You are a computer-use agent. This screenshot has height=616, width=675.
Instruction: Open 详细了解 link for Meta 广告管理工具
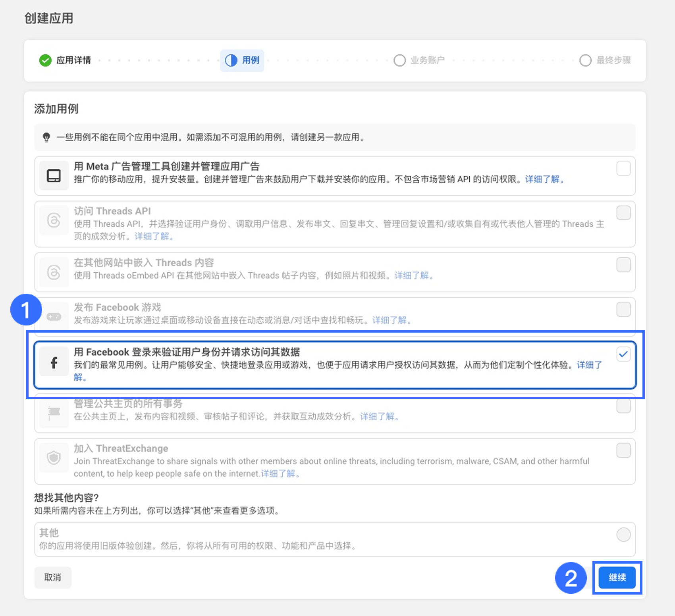coord(544,179)
